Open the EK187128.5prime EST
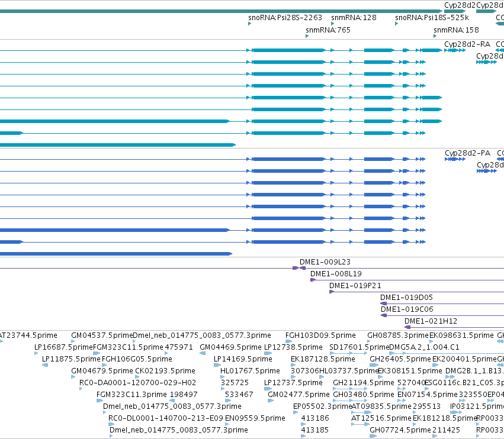The width and height of the screenshot is (504, 439). click(x=323, y=359)
